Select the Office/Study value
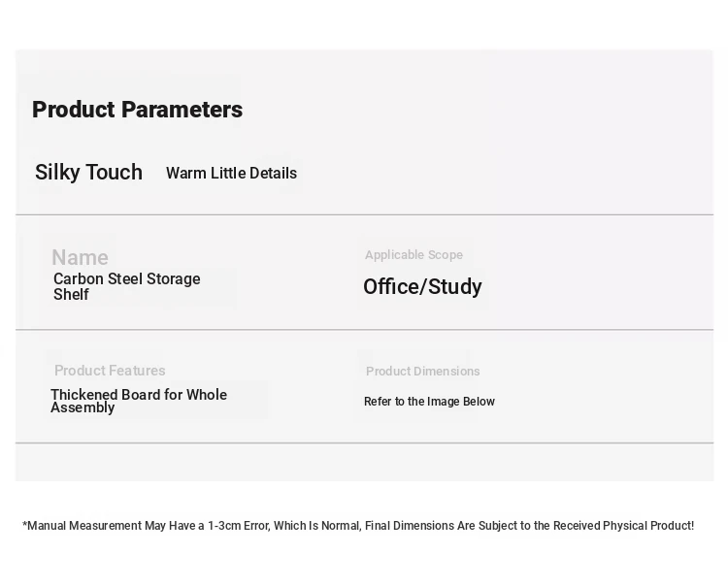 [x=422, y=287]
